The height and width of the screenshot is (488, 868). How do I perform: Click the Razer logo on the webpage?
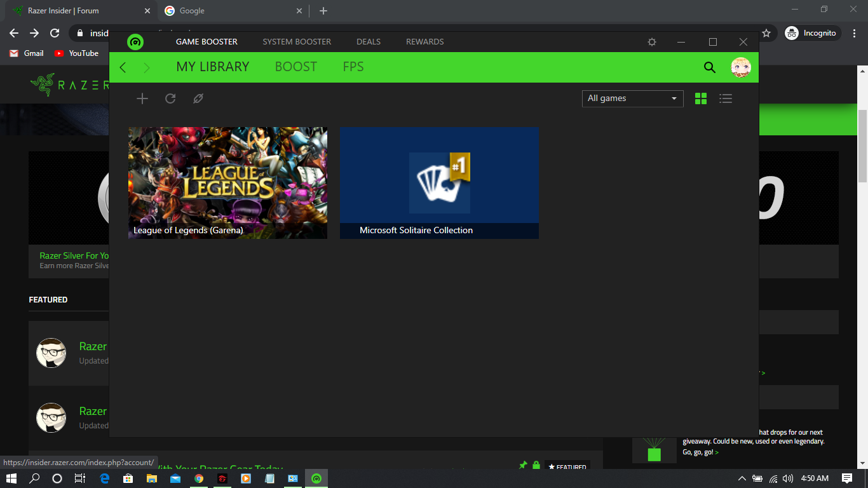click(70, 85)
